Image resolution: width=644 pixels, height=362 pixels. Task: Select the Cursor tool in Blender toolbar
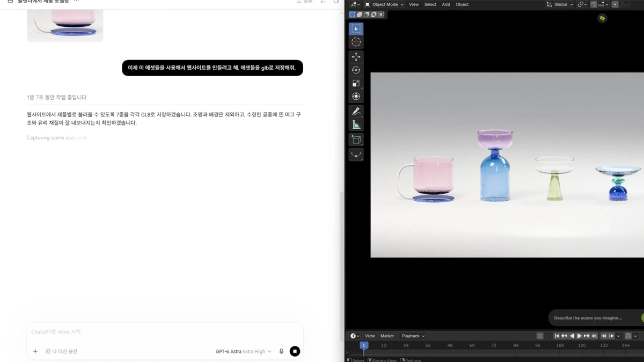pyautogui.click(x=356, y=42)
